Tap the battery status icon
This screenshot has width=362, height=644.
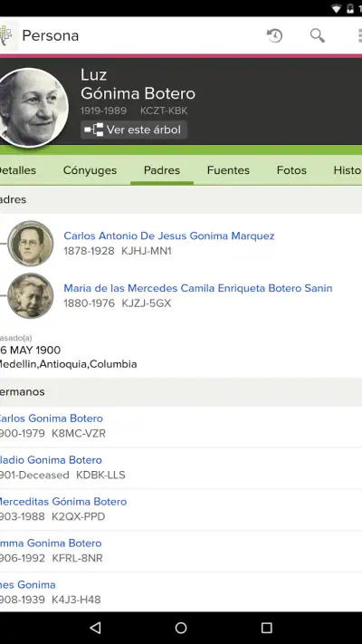(350, 9)
